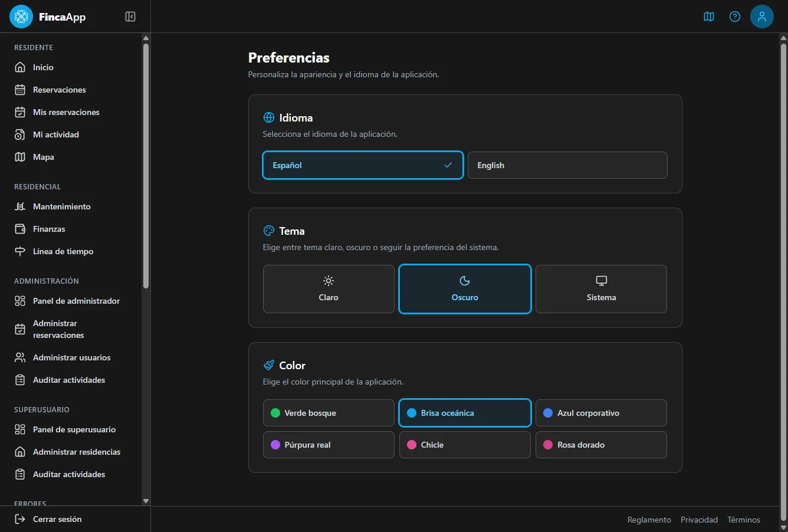
Task: Open Mi actividad menu item
Action: click(71, 134)
